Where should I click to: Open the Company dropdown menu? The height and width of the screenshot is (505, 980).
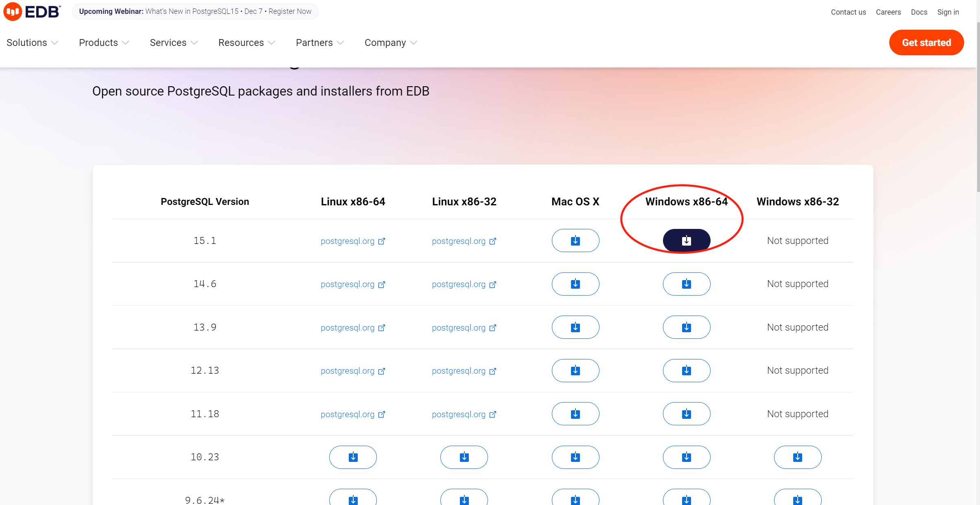[x=390, y=43]
